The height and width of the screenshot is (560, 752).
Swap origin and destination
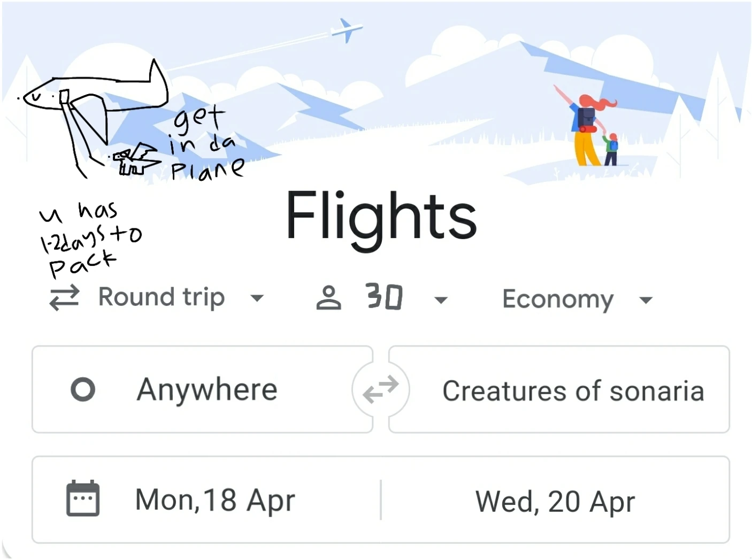[x=380, y=389]
